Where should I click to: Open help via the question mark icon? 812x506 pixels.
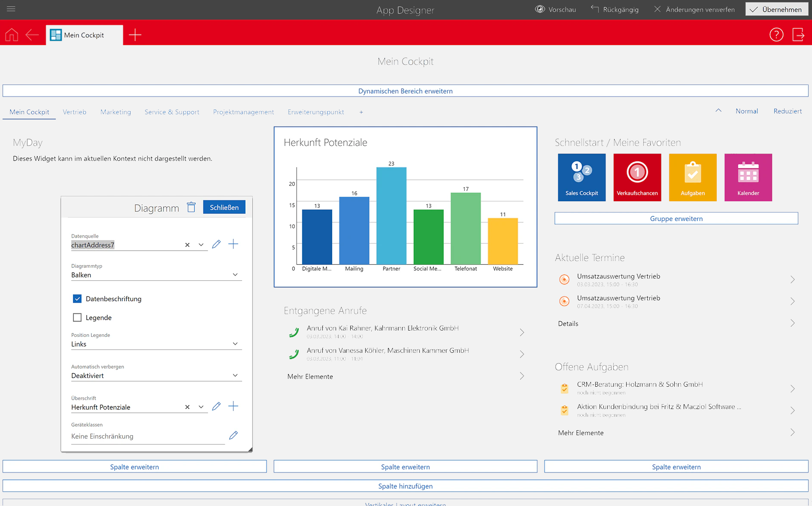(776, 34)
